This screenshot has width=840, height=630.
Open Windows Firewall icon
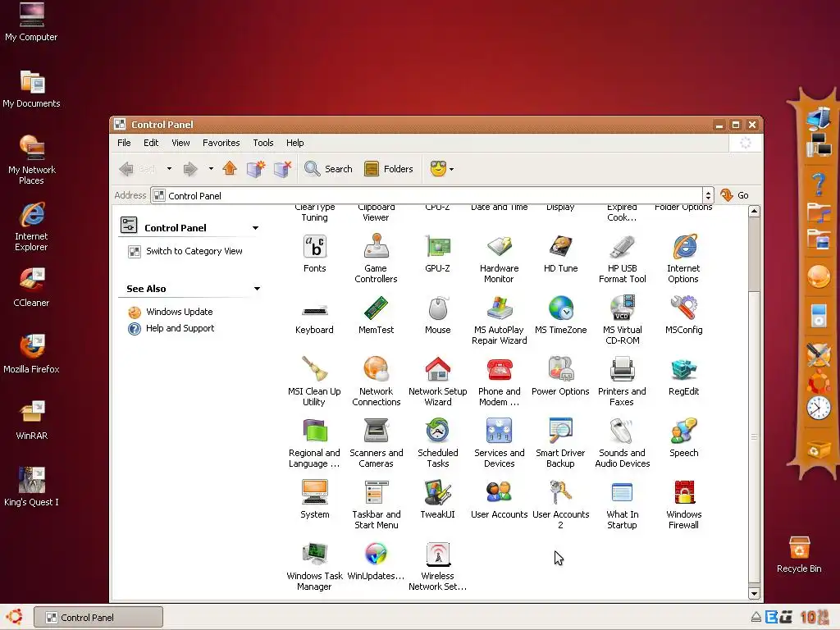pos(683,504)
